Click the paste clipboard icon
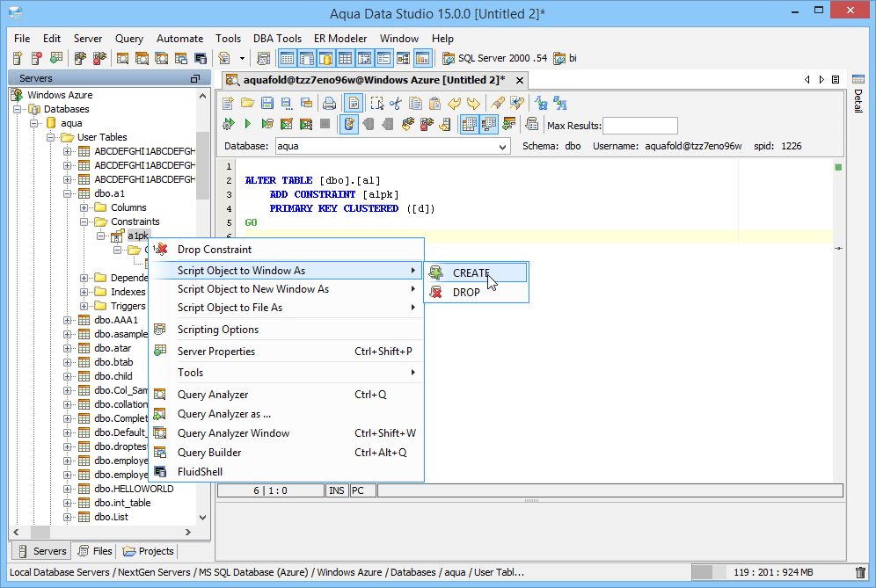The height and width of the screenshot is (588, 876). coord(434,104)
